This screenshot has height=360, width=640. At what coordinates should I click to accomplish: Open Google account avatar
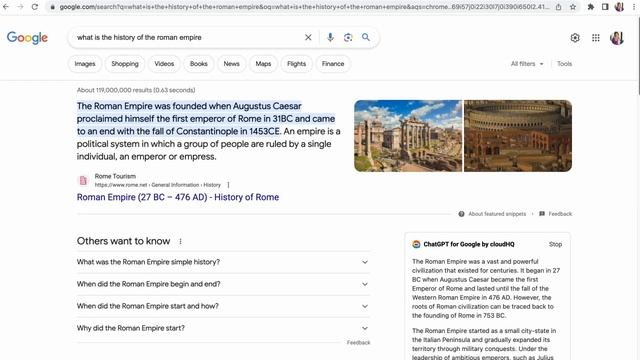[617, 38]
